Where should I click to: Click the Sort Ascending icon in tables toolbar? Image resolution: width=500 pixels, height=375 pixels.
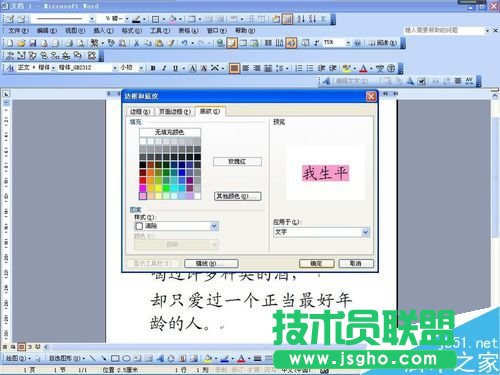(x=301, y=19)
